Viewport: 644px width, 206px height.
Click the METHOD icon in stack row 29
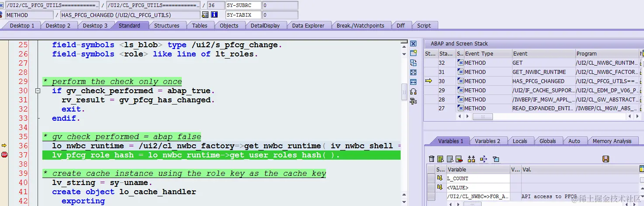[x=460, y=90]
